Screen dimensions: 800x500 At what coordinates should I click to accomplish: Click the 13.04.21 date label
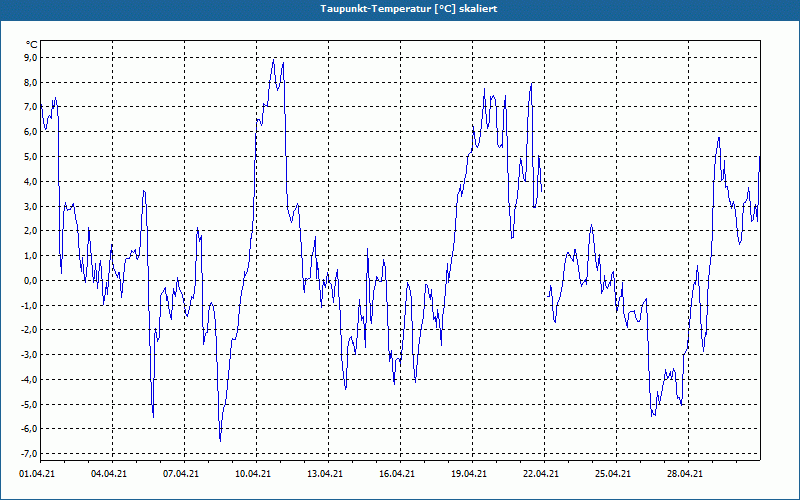[x=324, y=473]
